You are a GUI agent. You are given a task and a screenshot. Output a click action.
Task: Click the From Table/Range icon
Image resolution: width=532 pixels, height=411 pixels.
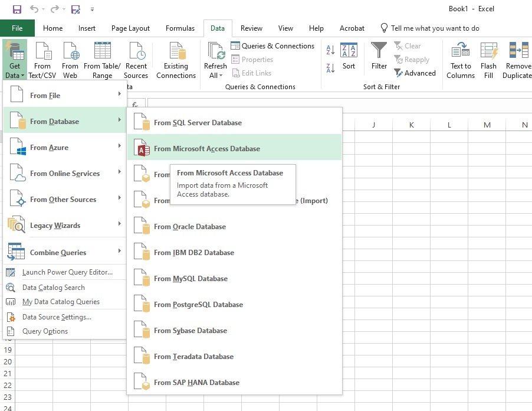click(102, 60)
